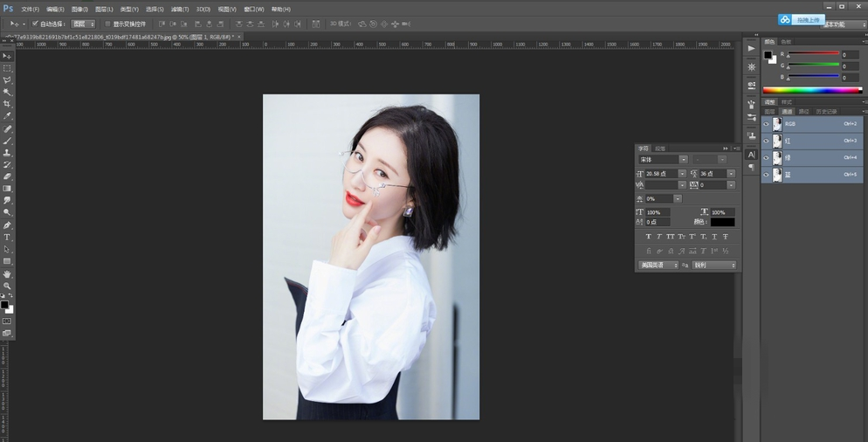
Task: Select the Lasso tool
Action: click(7, 79)
